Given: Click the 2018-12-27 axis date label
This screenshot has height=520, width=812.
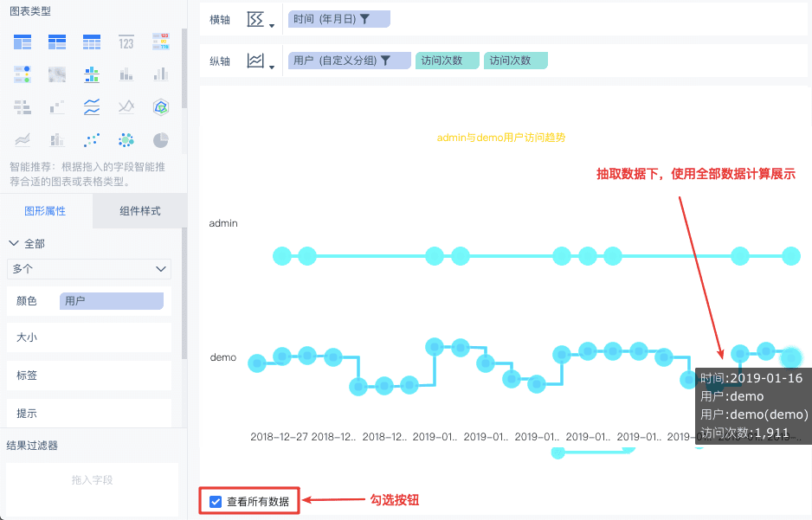Looking at the screenshot, I should point(279,437).
